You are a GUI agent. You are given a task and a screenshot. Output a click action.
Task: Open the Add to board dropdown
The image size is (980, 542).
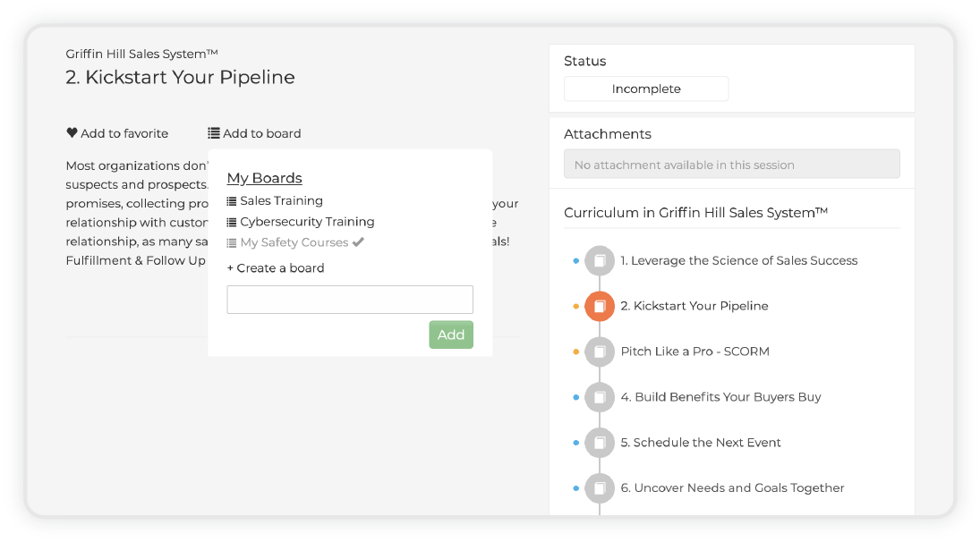(x=254, y=133)
